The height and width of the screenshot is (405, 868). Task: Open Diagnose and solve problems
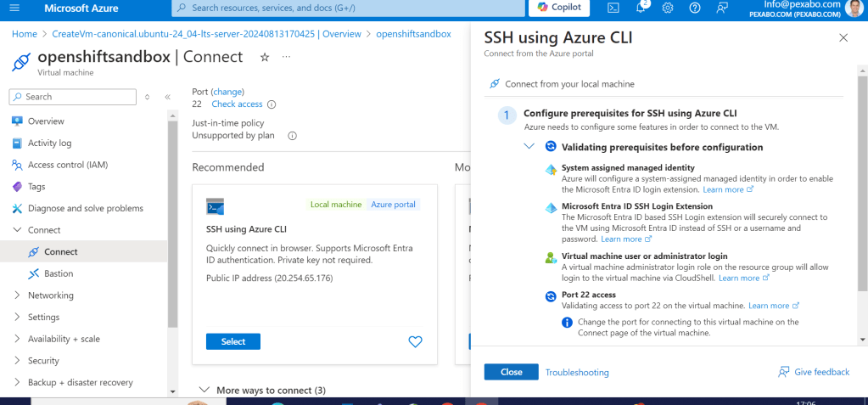tap(84, 208)
